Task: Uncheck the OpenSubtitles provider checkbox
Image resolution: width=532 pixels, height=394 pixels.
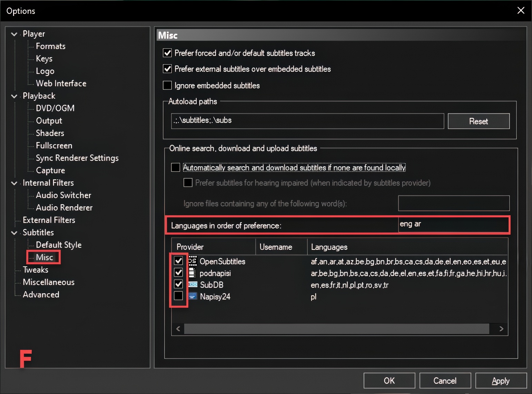Action: pyautogui.click(x=178, y=260)
